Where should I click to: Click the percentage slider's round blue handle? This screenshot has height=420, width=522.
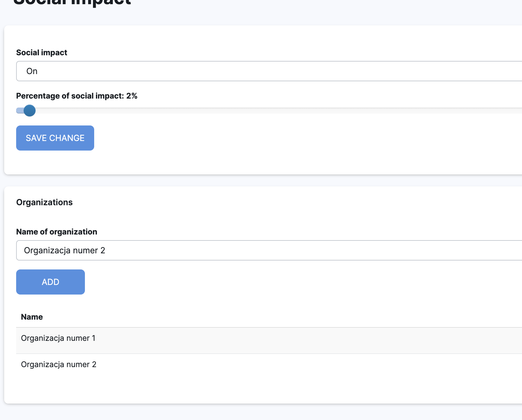[30, 111]
